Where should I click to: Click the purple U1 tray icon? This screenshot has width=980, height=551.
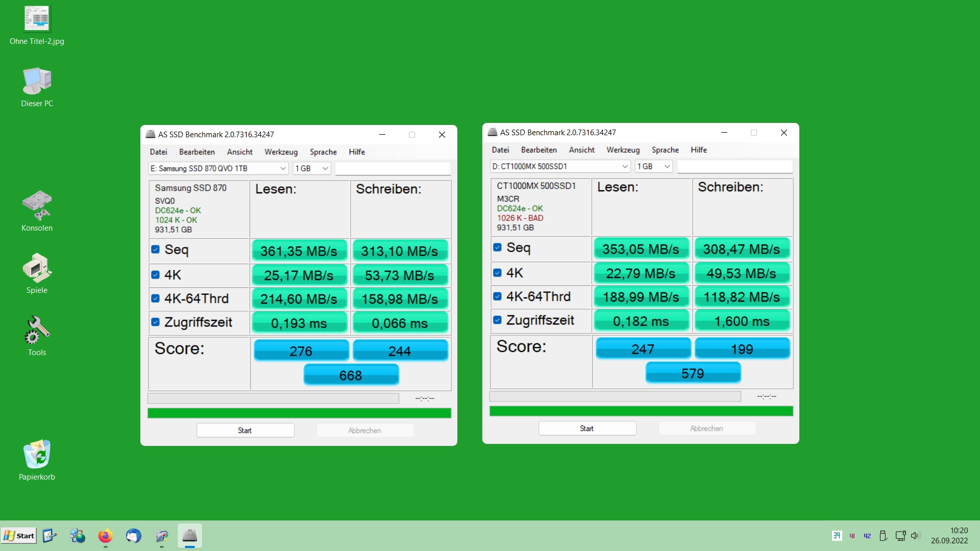pyautogui.click(x=852, y=536)
